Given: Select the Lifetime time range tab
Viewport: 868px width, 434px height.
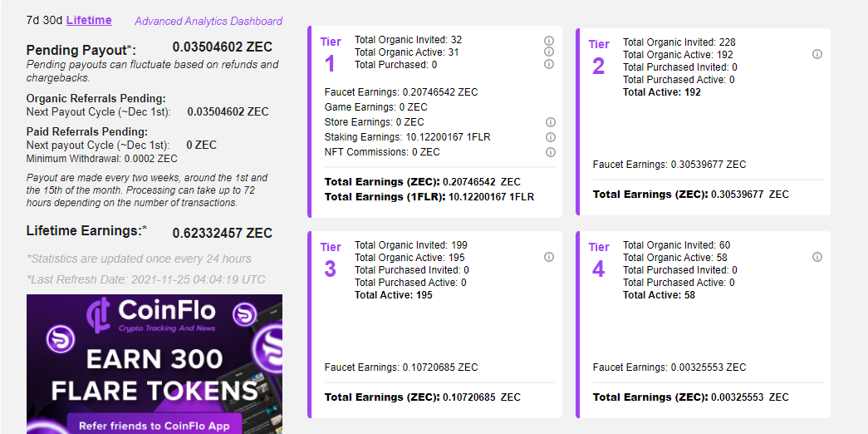Looking at the screenshot, I should (89, 20).
